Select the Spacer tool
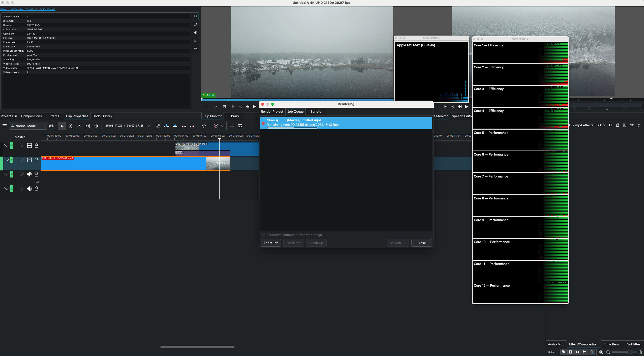Image resolution: width=644 pixels, height=356 pixels. 79,126
